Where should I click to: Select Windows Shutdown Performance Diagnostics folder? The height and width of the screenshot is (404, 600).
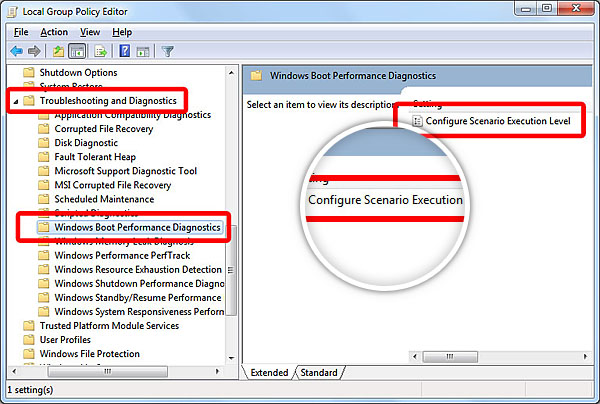point(139,283)
